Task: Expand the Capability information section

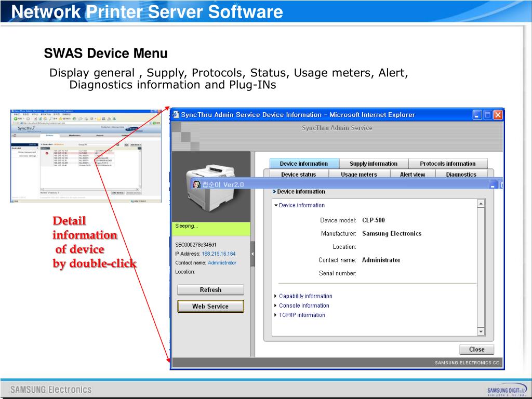Action: pyautogui.click(x=275, y=296)
